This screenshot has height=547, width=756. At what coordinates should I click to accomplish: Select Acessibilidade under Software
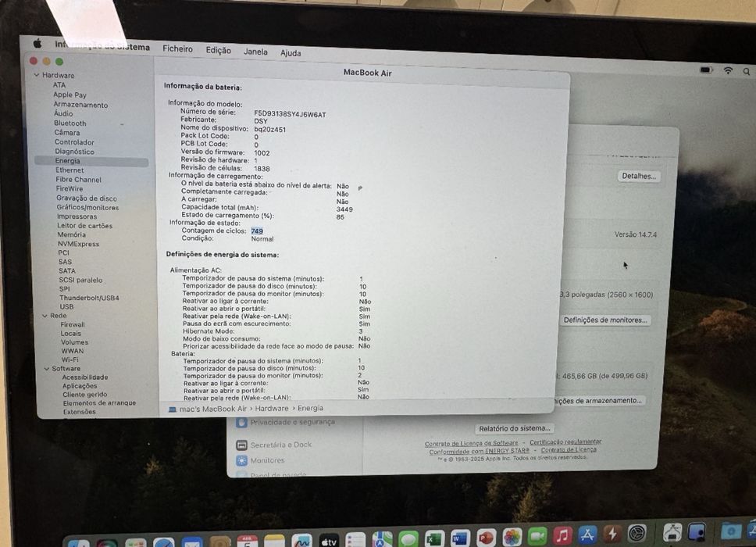[85, 377]
